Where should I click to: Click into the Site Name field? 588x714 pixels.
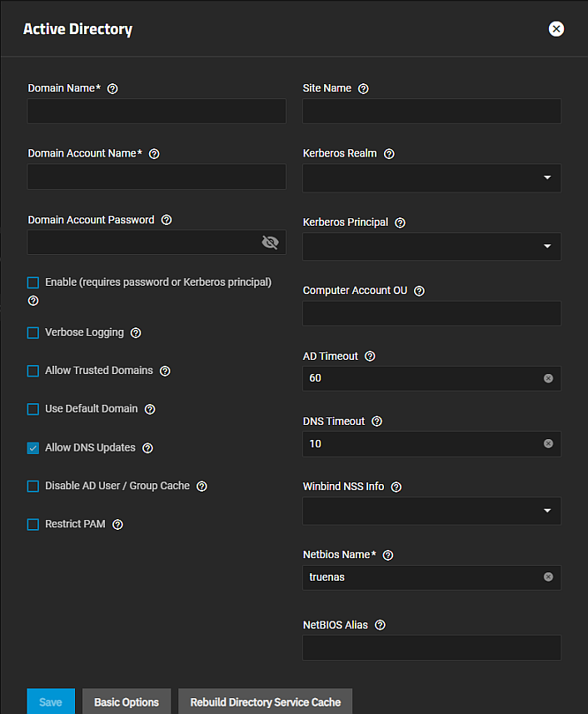pyautogui.click(x=431, y=111)
